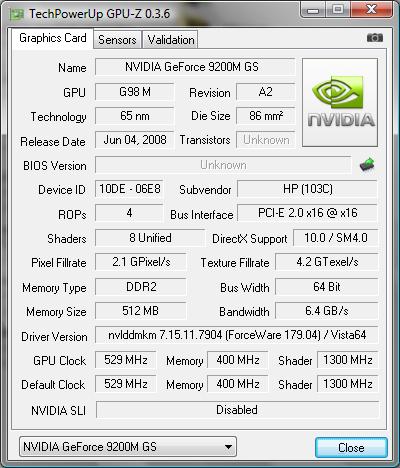Click the 'BIOS Version' label text
The width and height of the screenshot is (400, 468).
click(55, 166)
